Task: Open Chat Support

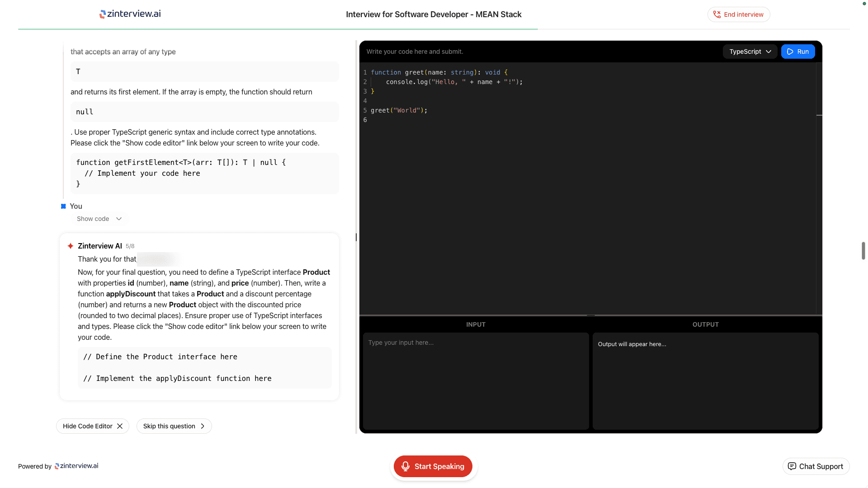Action: [816, 466]
